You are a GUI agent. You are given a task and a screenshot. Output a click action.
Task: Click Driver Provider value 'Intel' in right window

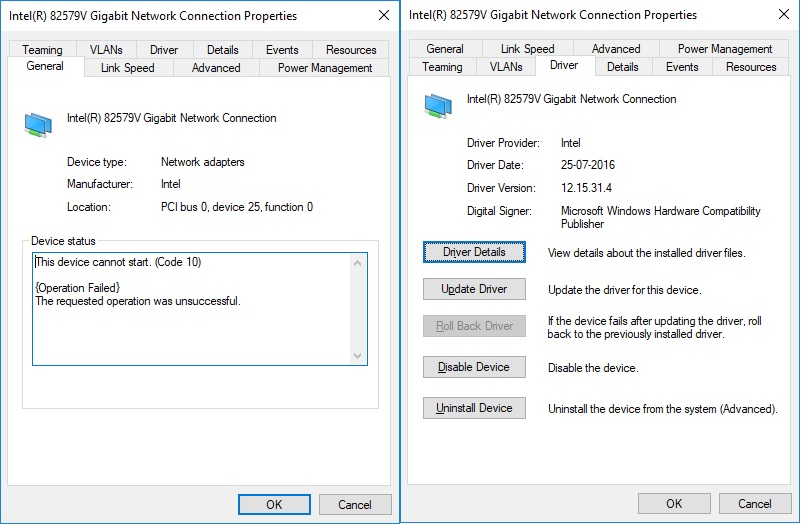pos(571,143)
